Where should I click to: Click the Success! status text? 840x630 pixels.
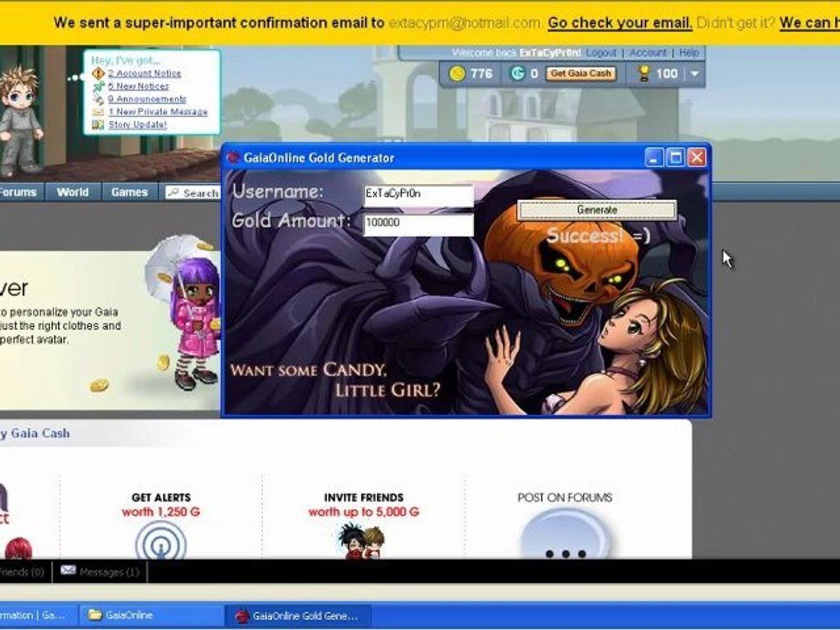tap(598, 236)
